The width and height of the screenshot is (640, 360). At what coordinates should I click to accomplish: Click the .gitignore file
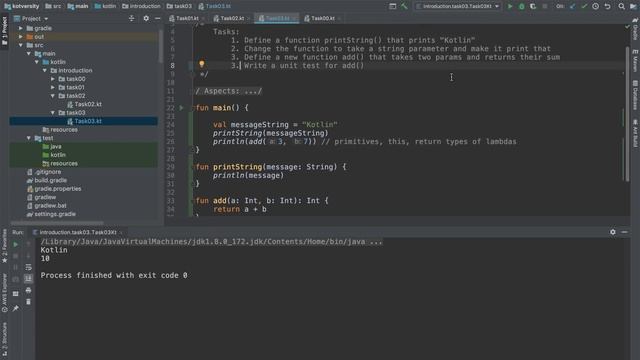tap(44, 172)
